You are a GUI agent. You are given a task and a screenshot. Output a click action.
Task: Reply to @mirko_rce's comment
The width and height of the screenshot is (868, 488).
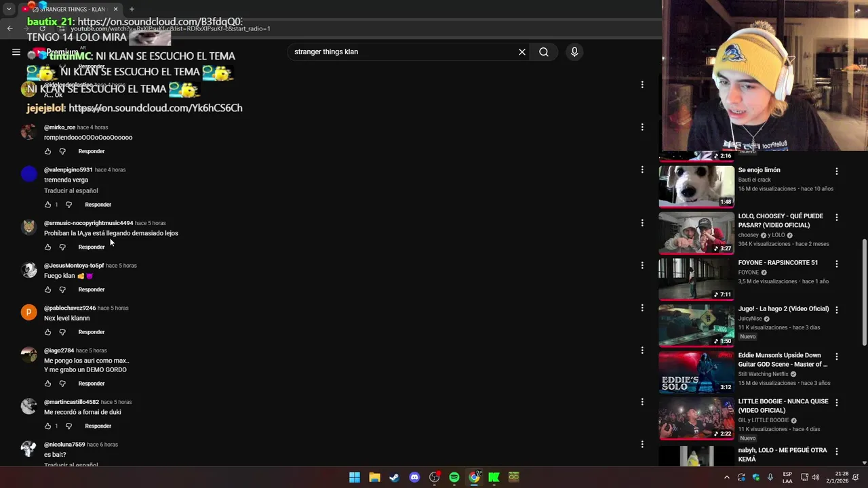pos(92,151)
